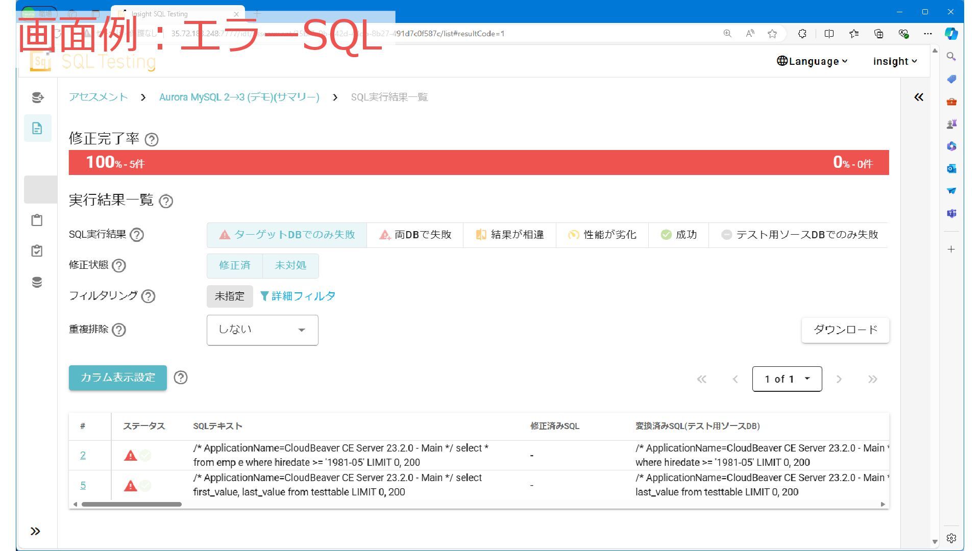980x551 pixels.
Task: Toggle the ターゲットDBでのみ失敗 filter
Action: pos(287,235)
